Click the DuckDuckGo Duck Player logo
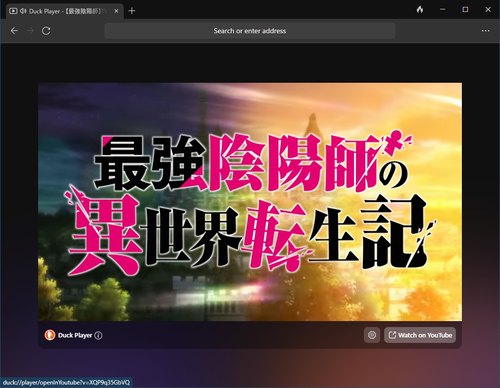The height and width of the screenshot is (388, 500). click(50, 335)
